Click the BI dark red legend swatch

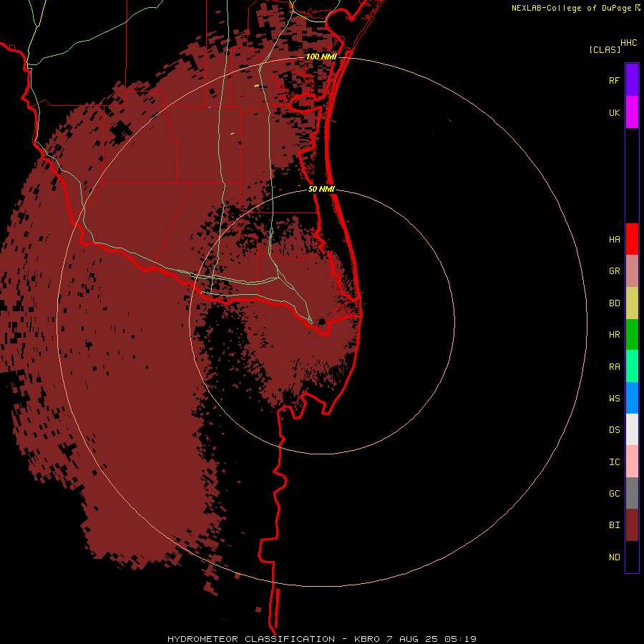632,525
